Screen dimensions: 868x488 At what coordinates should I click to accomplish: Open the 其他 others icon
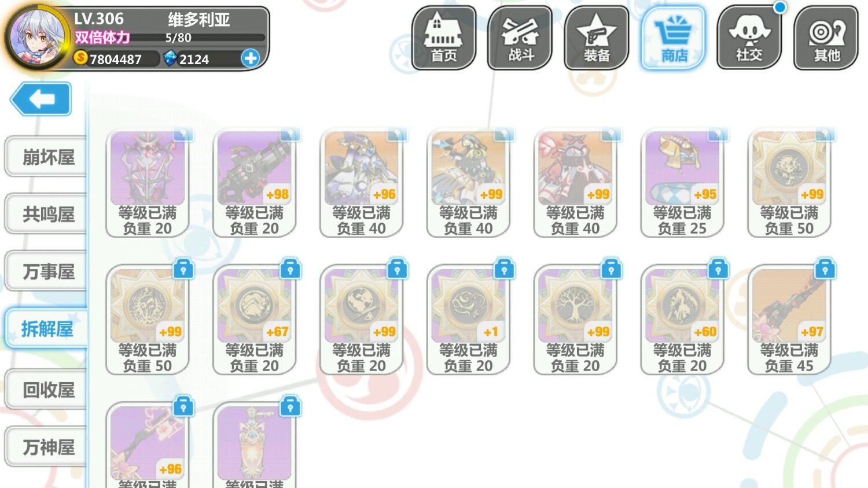(x=826, y=38)
